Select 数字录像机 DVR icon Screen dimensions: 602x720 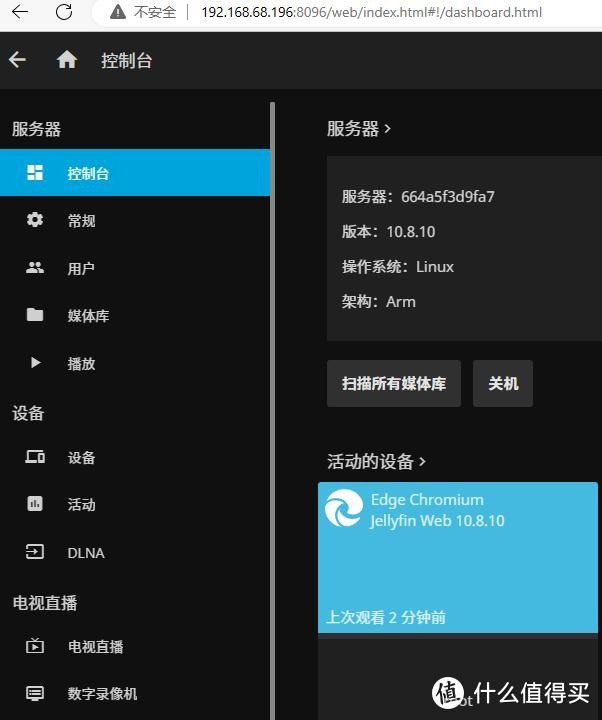coord(35,693)
